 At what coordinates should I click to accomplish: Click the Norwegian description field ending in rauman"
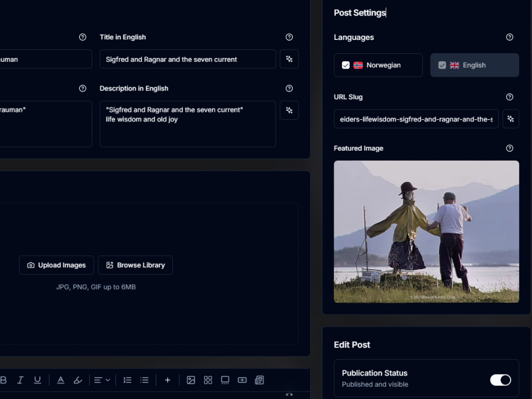pyautogui.click(x=45, y=124)
